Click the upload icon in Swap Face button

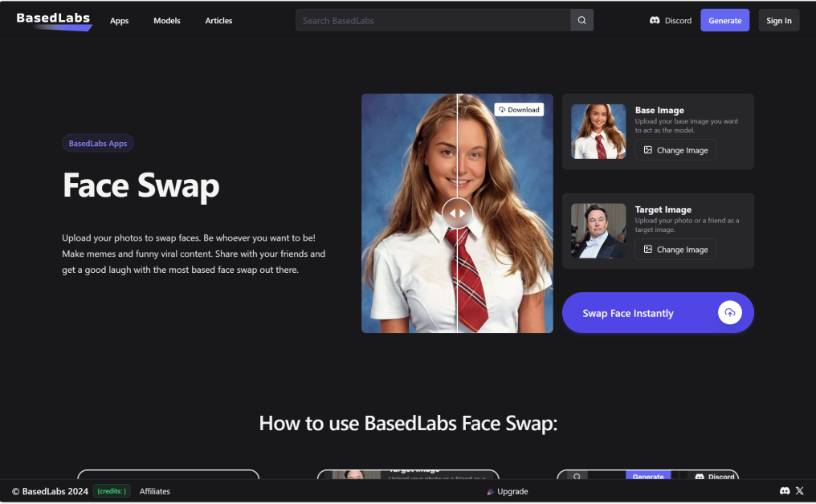[729, 313]
